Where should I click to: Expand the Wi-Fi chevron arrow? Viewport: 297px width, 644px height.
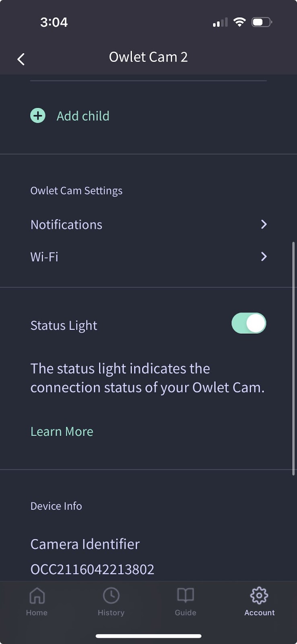point(264,256)
